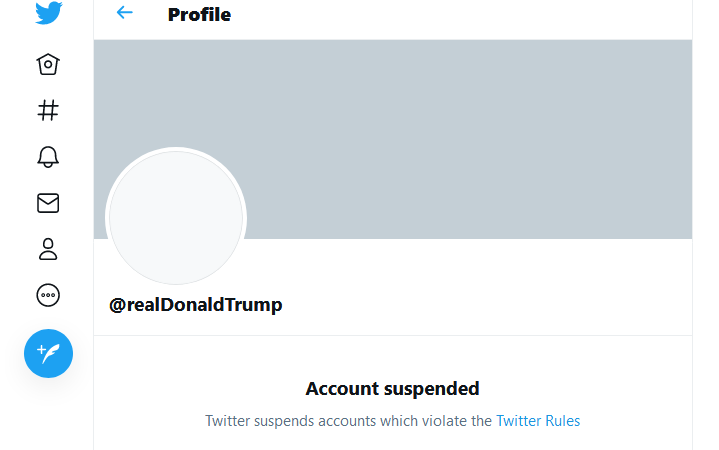Click the Profile header title
The width and height of the screenshot is (719, 450).
(199, 15)
